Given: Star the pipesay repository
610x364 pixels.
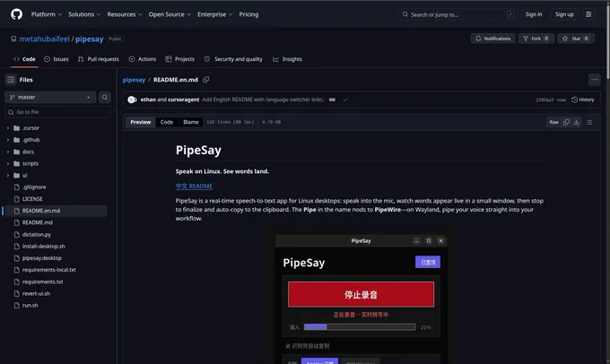Looking at the screenshot, I should (576, 39).
